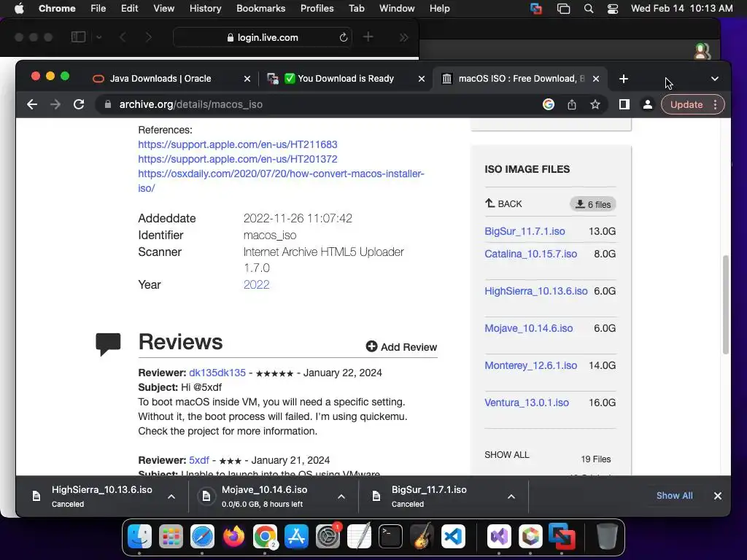747x560 pixels.
Task: Open the Bookmarks menu
Action: (x=260, y=9)
